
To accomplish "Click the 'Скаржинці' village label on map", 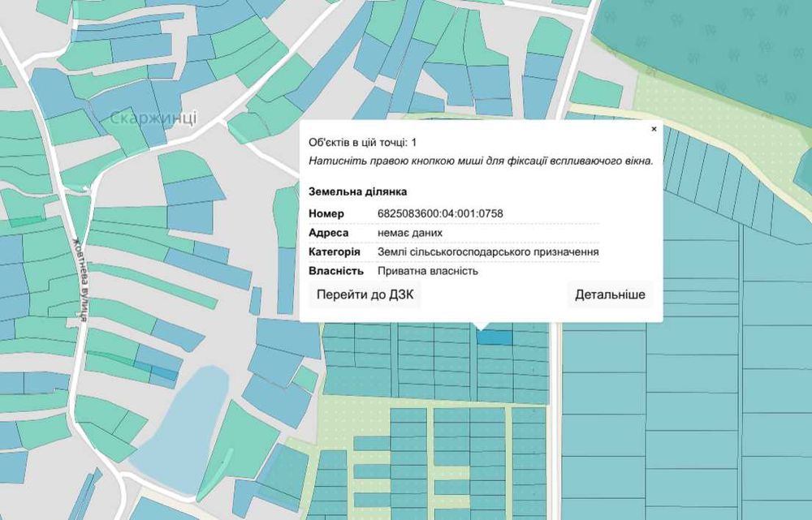I will coord(153,118).
